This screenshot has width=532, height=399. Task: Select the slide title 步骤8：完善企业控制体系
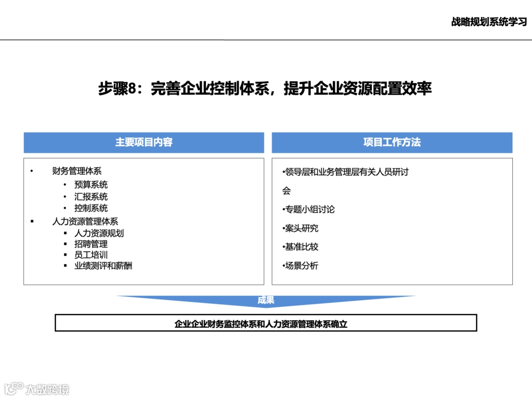tap(265, 88)
